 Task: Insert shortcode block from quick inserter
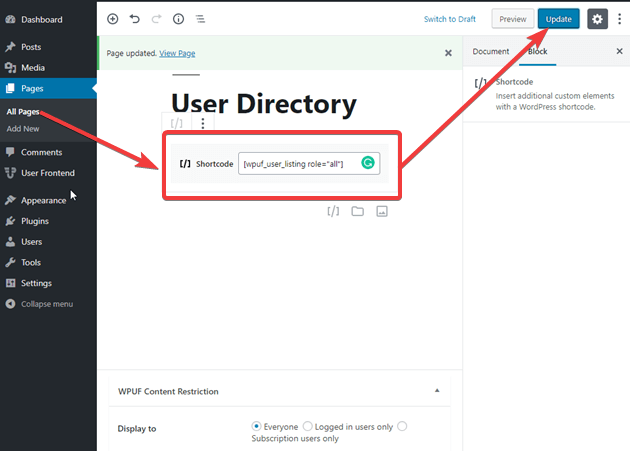click(333, 211)
